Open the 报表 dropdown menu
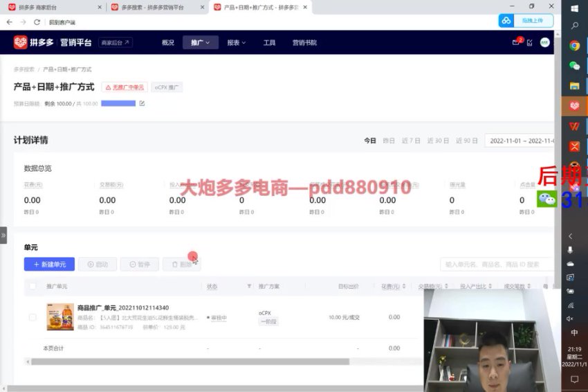This screenshot has width=588, height=392. click(x=237, y=42)
